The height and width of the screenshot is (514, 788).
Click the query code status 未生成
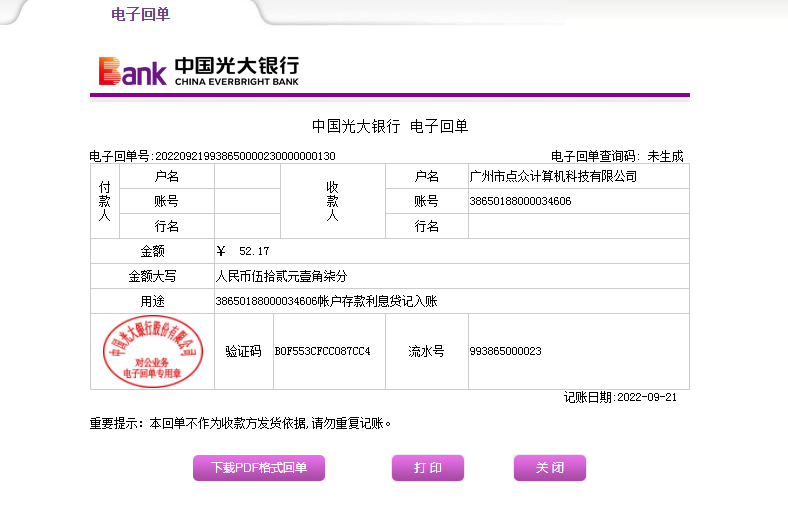point(665,156)
